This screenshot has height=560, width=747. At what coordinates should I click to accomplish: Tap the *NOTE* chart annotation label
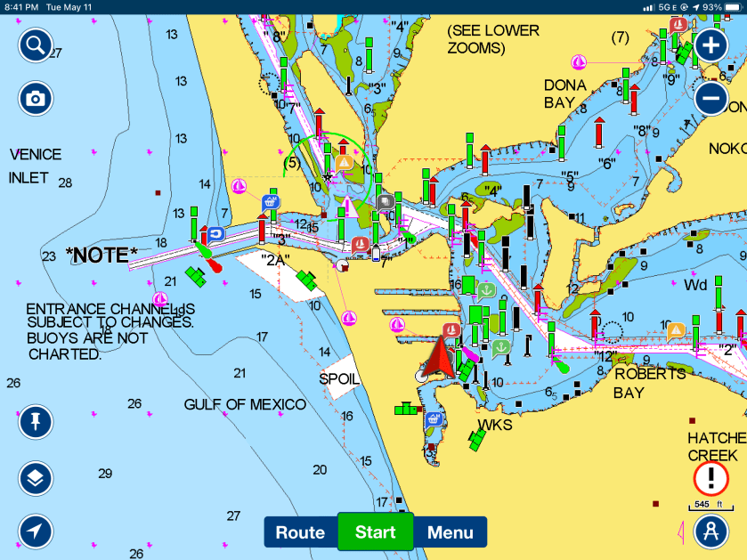[x=101, y=256]
